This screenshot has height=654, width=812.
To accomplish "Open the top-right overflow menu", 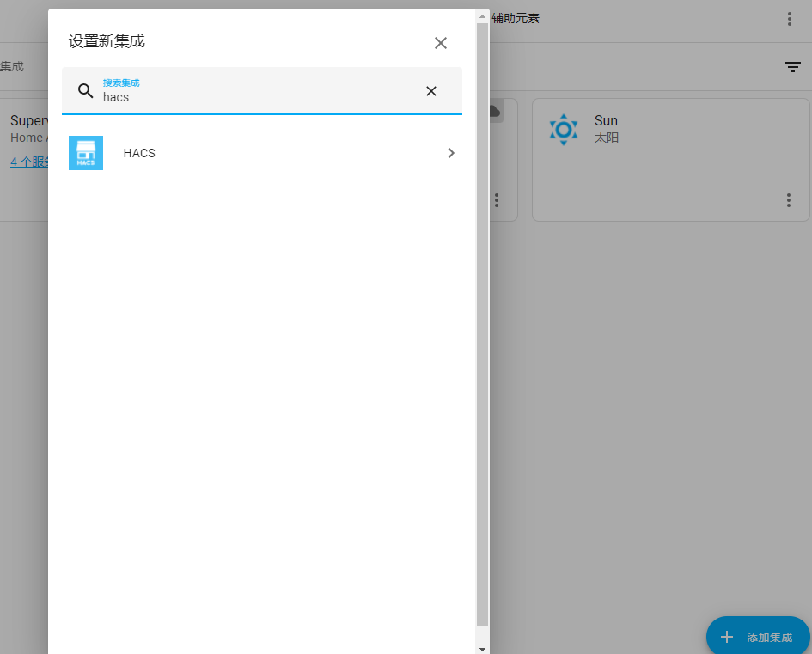I will tap(789, 19).
